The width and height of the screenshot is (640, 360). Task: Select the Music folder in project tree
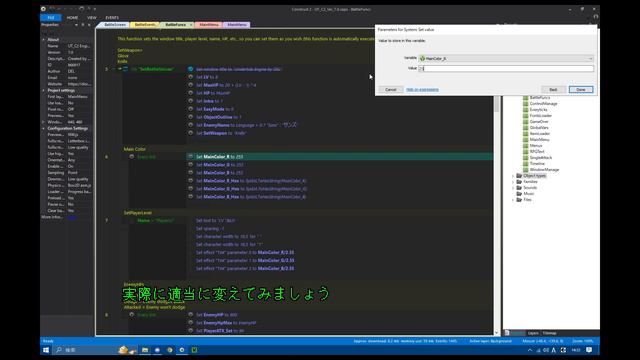529,193
